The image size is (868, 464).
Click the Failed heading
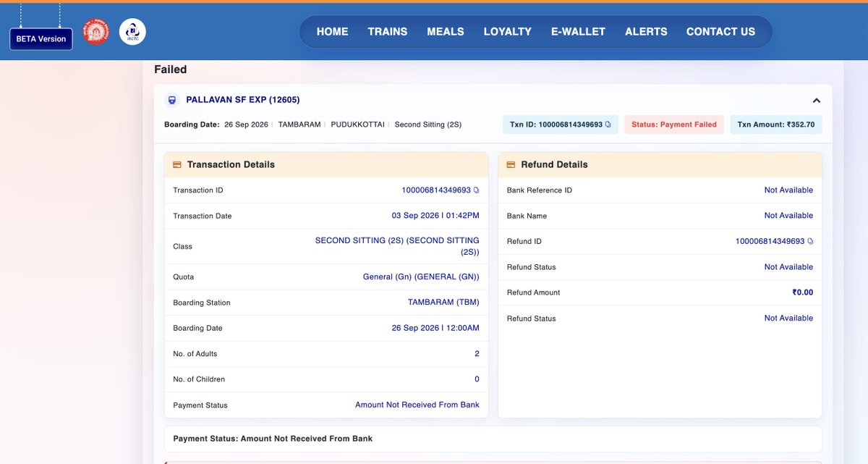[171, 69]
